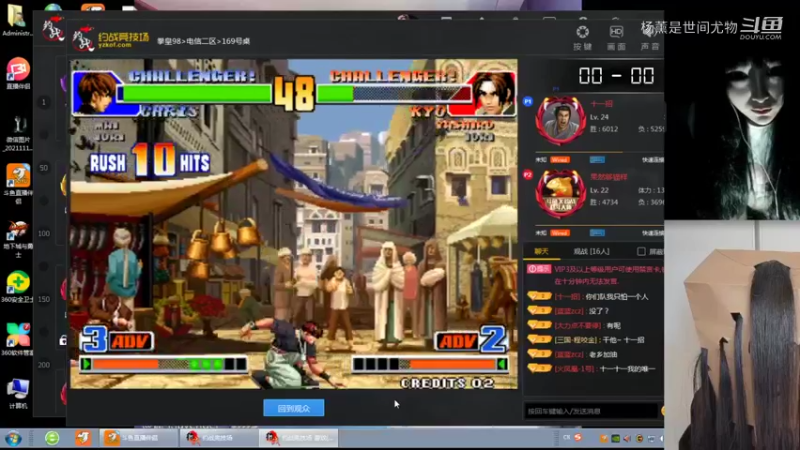
Task: Click the orange Wired badge under P1
Action: tap(560, 160)
